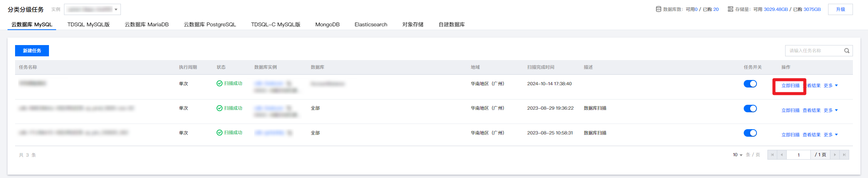The height and width of the screenshot is (178, 868).
Task: Open the 实例 instance dropdown
Action: coord(92,9)
